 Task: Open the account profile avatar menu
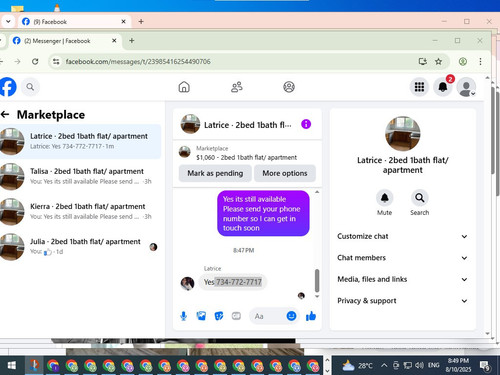pyautogui.click(x=466, y=87)
